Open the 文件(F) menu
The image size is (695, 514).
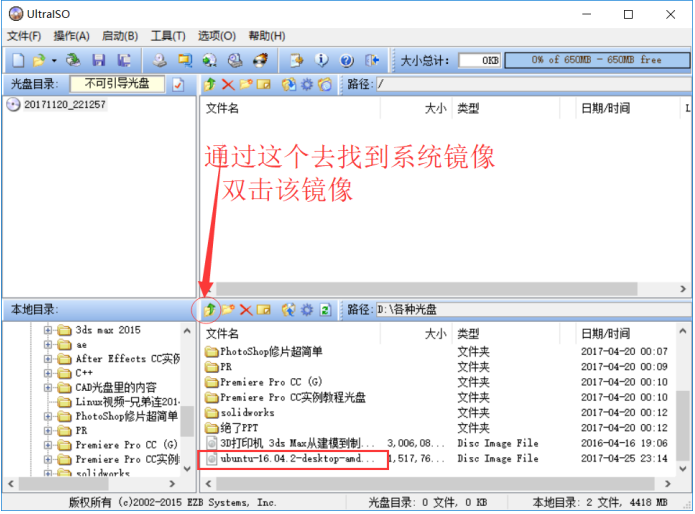click(x=24, y=36)
